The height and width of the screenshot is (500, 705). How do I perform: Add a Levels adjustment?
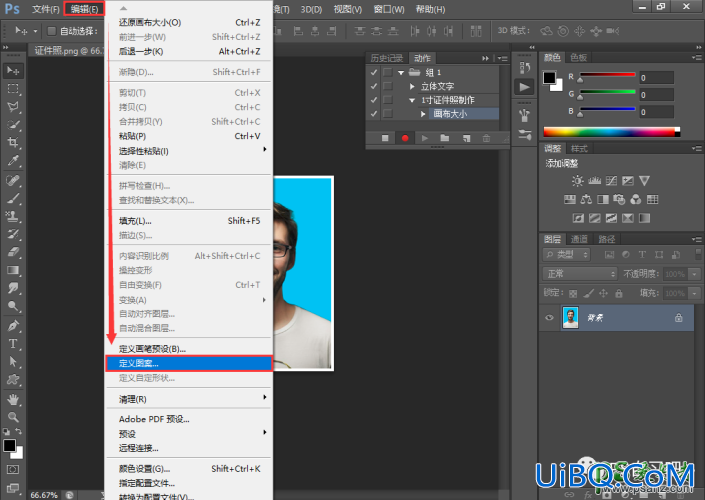[x=594, y=181]
